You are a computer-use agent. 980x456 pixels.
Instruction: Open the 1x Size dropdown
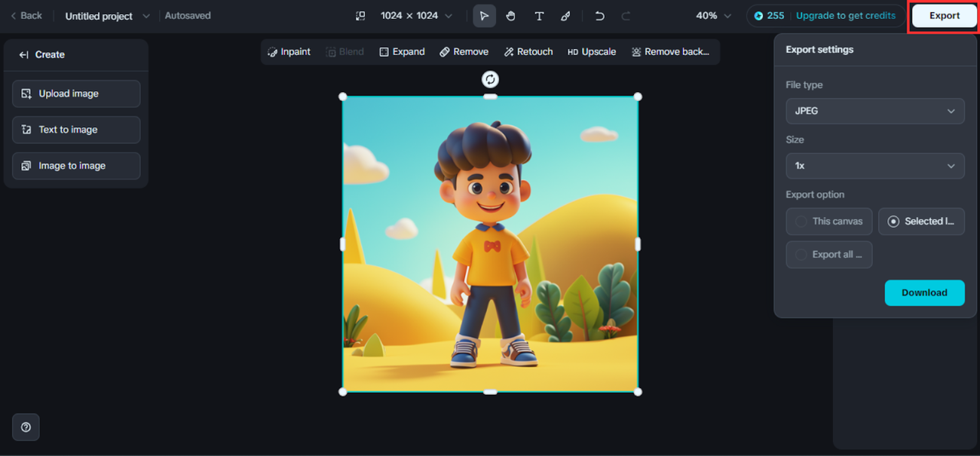(x=875, y=166)
